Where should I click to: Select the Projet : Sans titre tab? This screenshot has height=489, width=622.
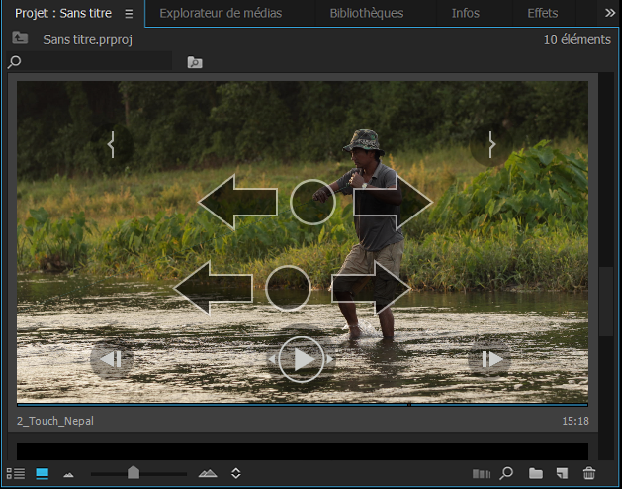pos(63,13)
